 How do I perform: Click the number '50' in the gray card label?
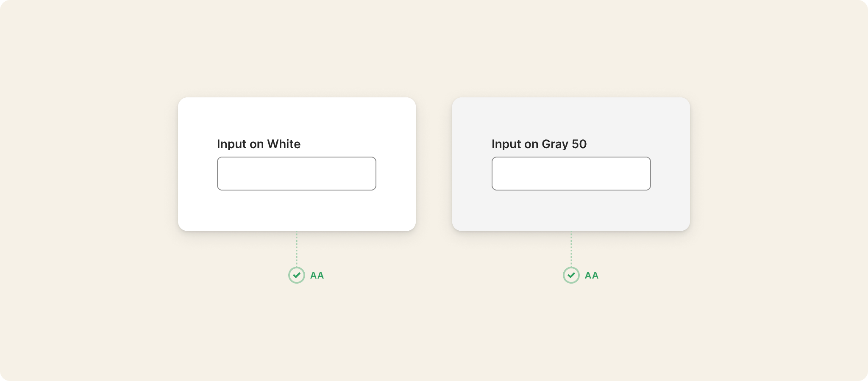point(579,144)
